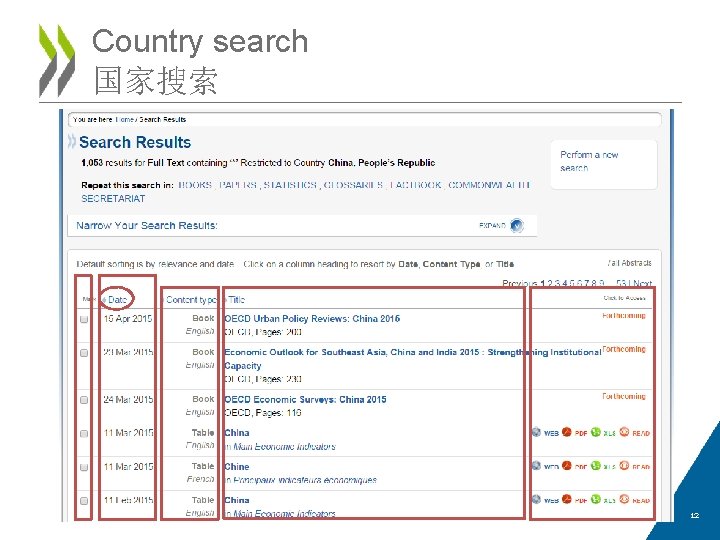Repeat this search in GLOSSARIES
The height and width of the screenshot is (540, 720).
click(353, 185)
